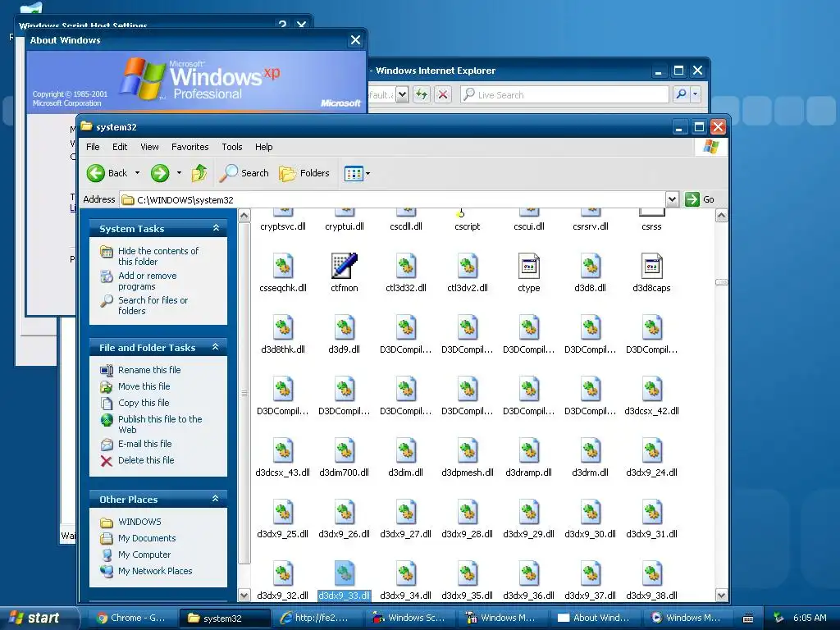Collapse the File and Folder Tasks panel
This screenshot has height=630, width=840.
(x=216, y=347)
